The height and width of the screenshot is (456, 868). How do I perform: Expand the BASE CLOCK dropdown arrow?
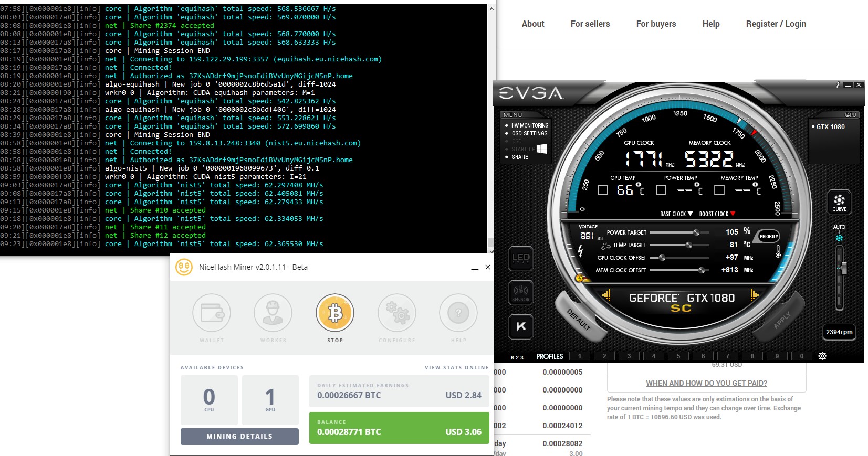(x=690, y=214)
